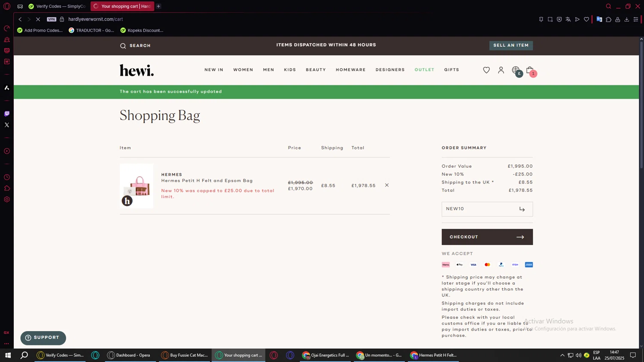Apply the promo code with arrow button
The width and height of the screenshot is (644, 362).
click(522, 209)
